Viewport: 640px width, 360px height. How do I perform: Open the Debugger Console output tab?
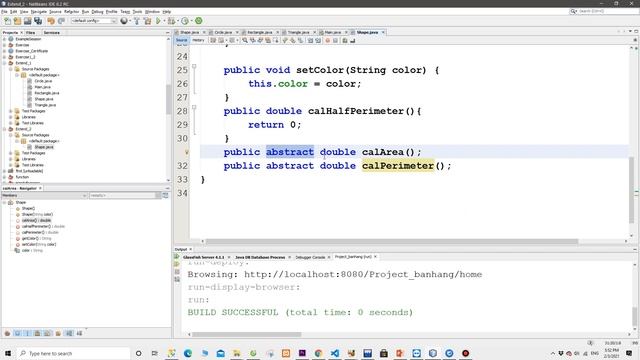[x=310, y=258]
